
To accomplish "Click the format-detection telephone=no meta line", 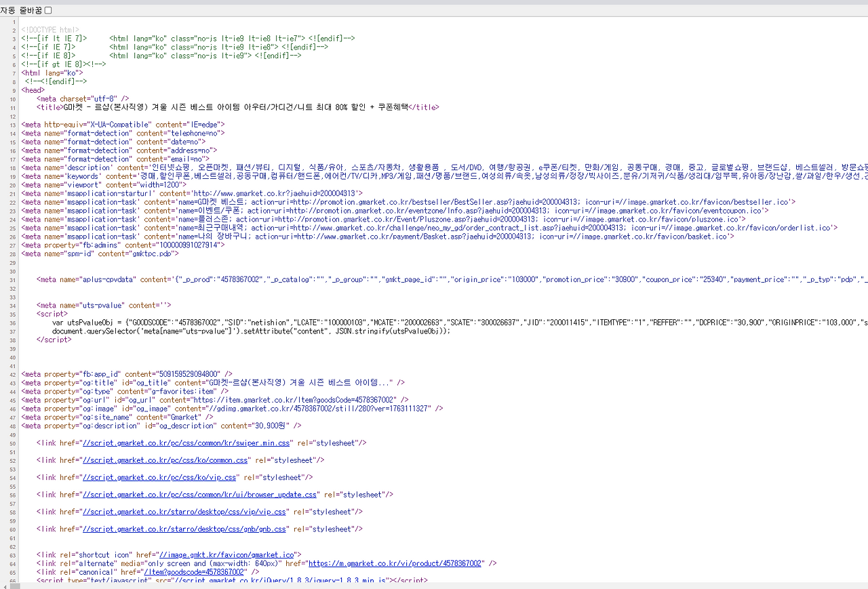I will pyautogui.click(x=123, y=133).
